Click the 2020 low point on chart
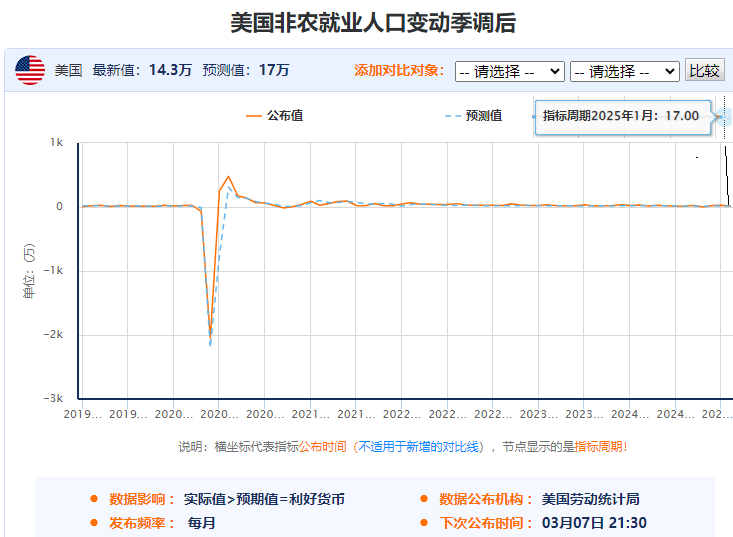 tap(210, 338)
